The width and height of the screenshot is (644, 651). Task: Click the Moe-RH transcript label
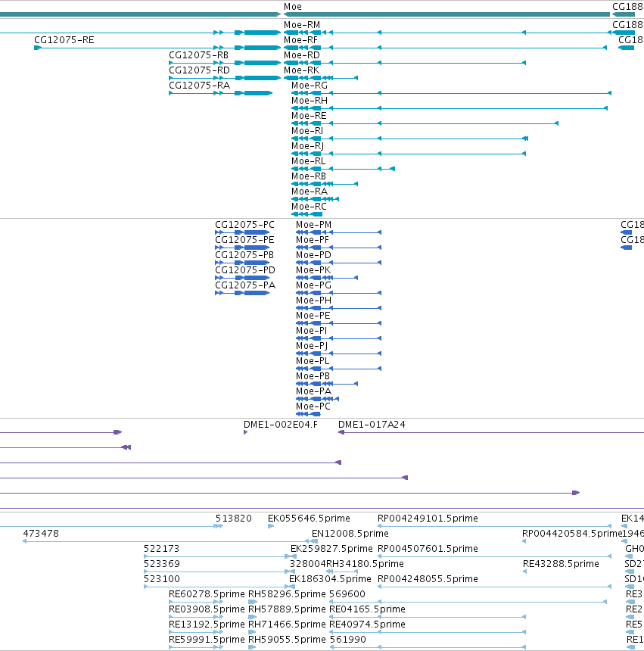pyautogui.click(x=310, y=101)
